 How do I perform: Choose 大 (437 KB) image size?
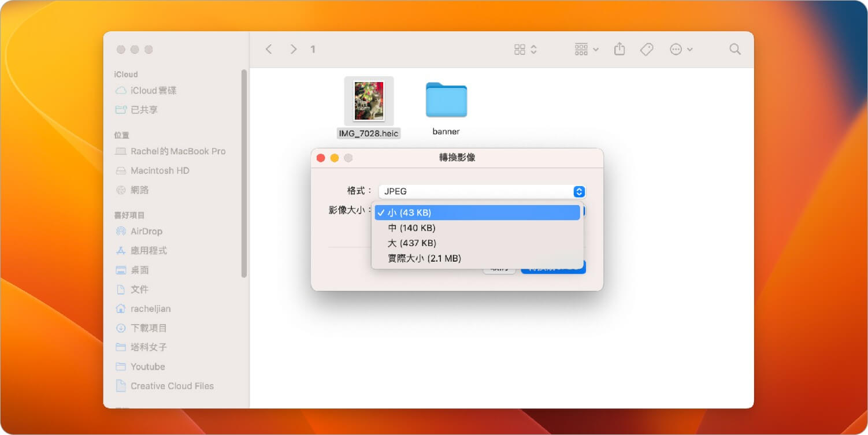477,243
